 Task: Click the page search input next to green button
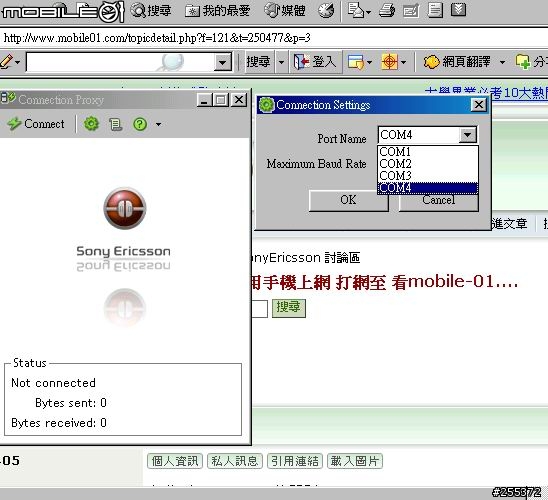(x=259, y=309)
